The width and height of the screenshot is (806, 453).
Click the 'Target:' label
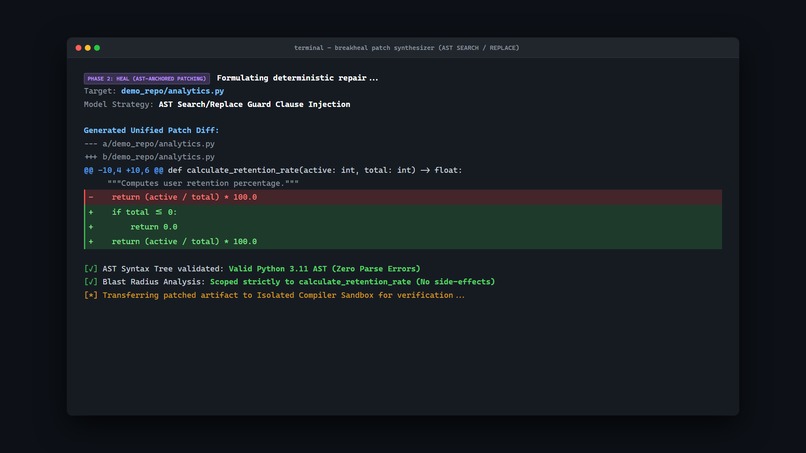(100, 91)
